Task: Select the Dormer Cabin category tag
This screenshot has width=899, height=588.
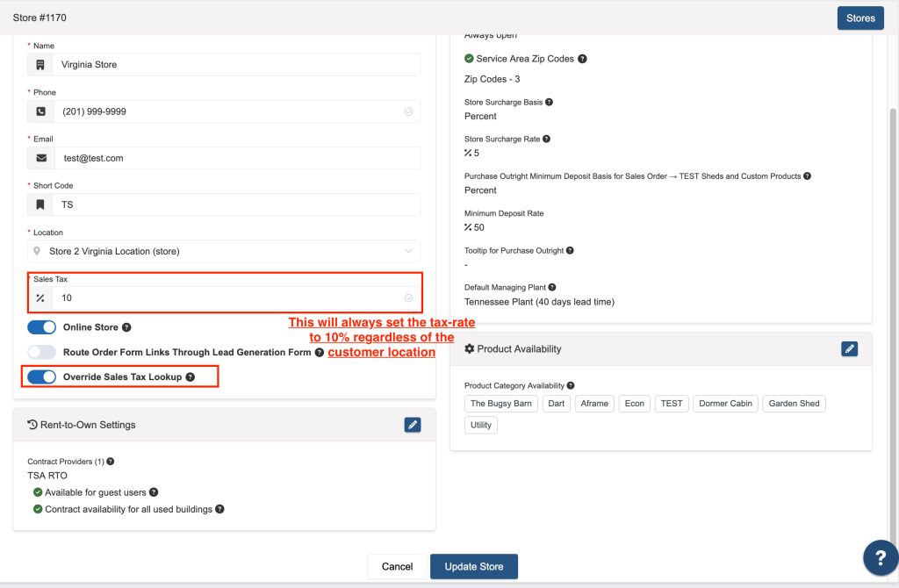Action: (x=726, y=404)
